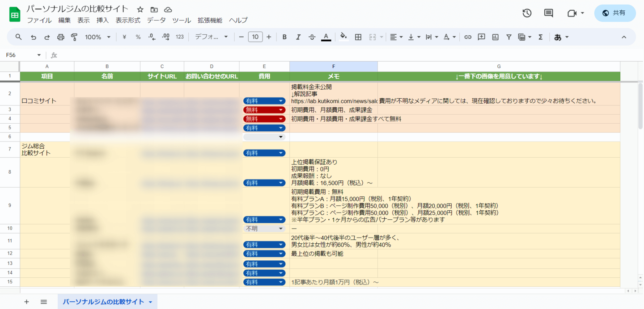644x309 pixels.
Task: Open the 100% zoom dropdown
Action: coord(97,37)
